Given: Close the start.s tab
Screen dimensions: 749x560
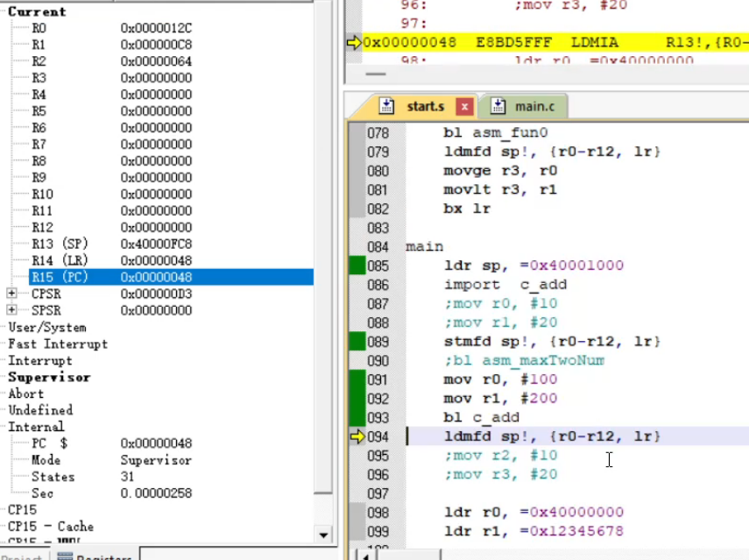Looking at the screenshot, I should [x=464, y=107].
